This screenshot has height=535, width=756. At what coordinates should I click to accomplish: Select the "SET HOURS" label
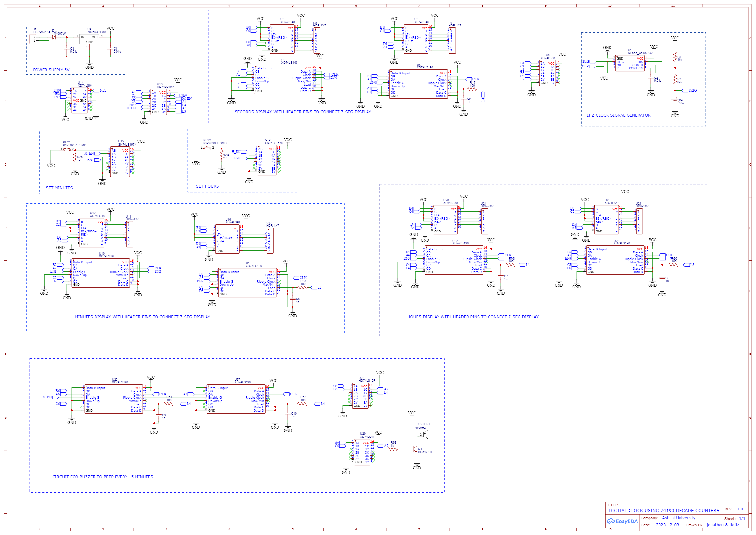(x=207, y=186)
